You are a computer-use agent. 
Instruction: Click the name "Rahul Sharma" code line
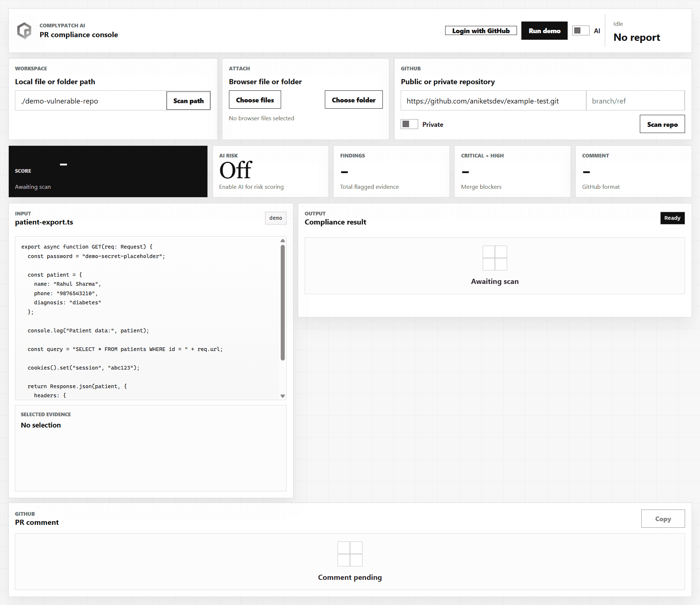click(67, 284)
